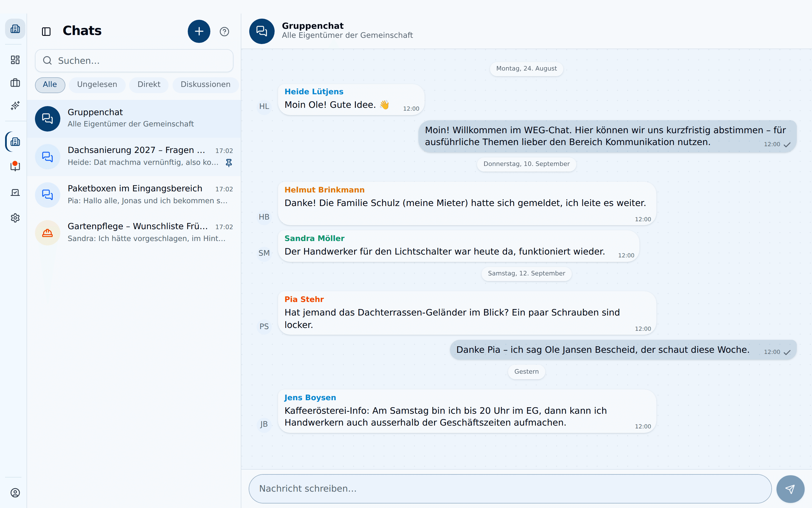The height and width of the screenshot is (508, 812).
Task: Focus the Nachricht schreiben message field
Action: 510,489
